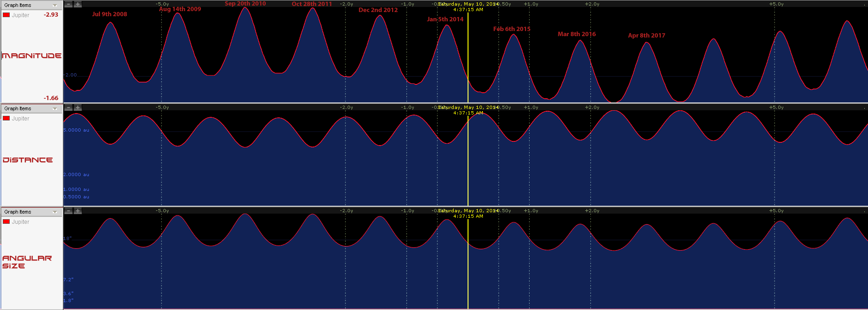Click Jupiter red swatch in Angular Size panel
Viewport: 868px width, 310px height.
pos(6,221)
